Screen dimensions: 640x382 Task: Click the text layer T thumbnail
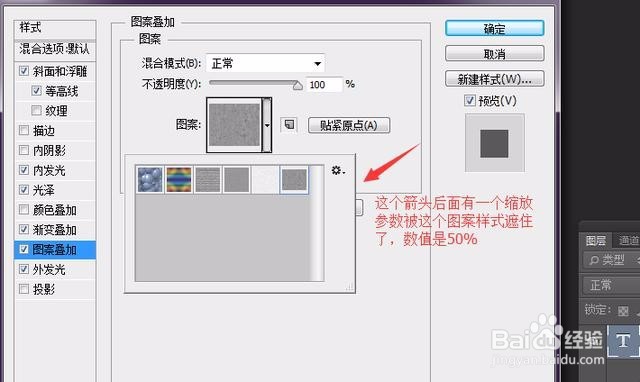623,341
